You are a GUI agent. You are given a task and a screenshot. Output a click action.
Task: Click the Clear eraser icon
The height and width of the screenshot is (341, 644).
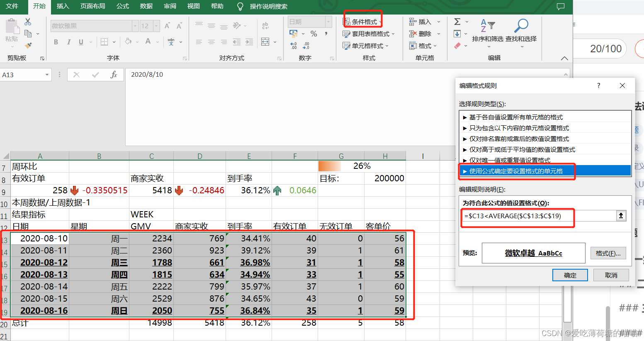click(x=457, y=46)
